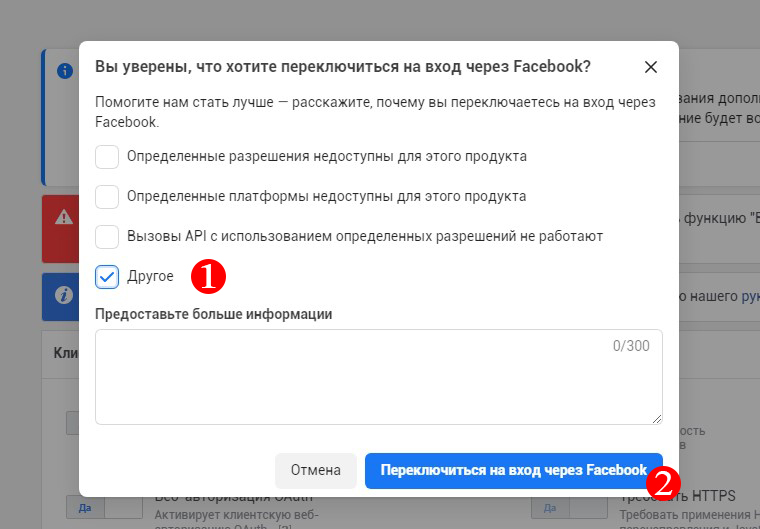
Task: Focus the 'Предоставьте больше информации' text area
Action: click(x=379, y=377)
